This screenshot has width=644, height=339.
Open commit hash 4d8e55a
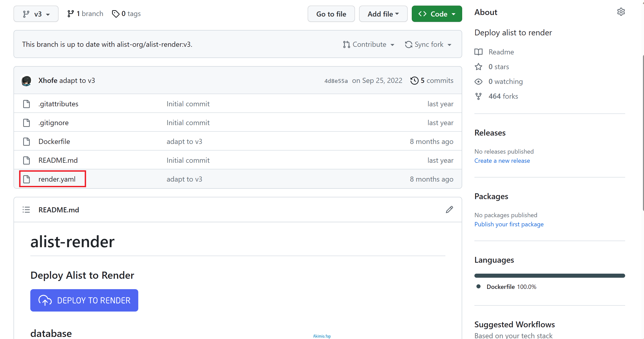coord(336,81)
